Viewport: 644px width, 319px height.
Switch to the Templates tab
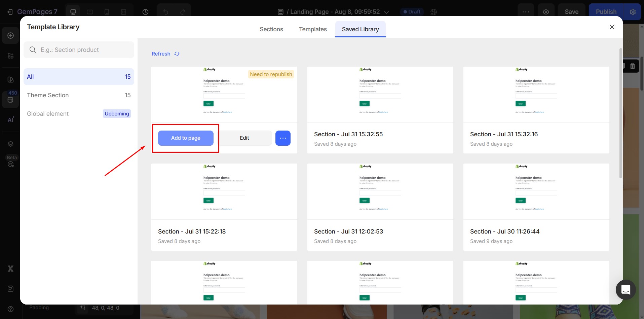313,29
